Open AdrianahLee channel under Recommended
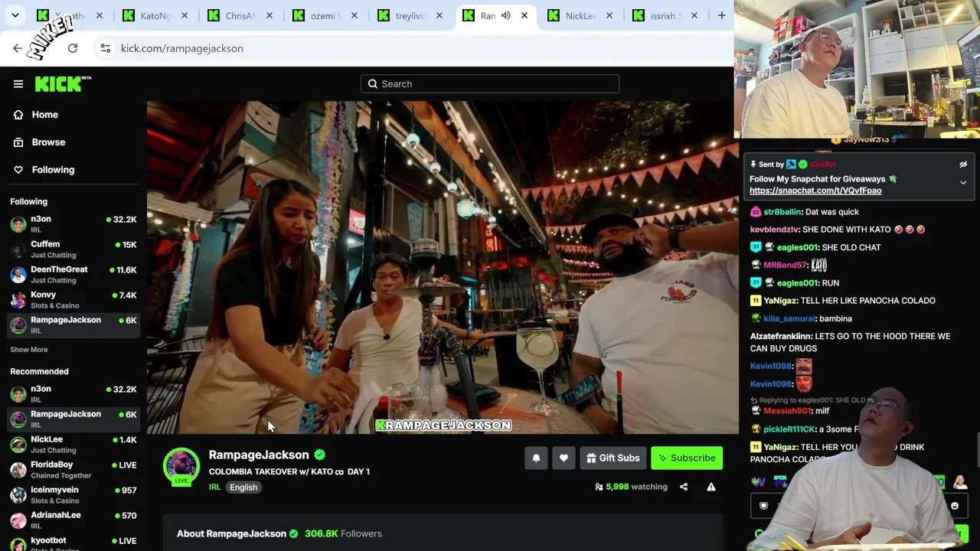 [73, 520]
